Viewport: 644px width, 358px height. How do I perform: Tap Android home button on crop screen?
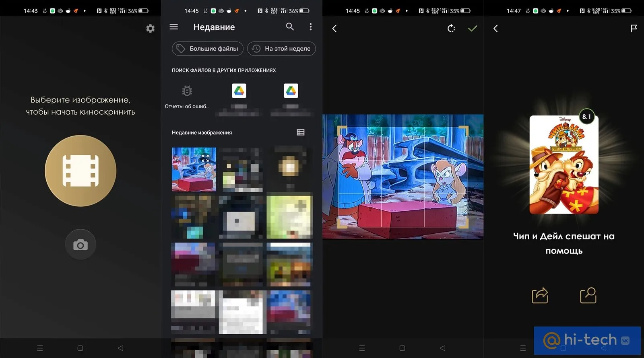pos(402,348)
